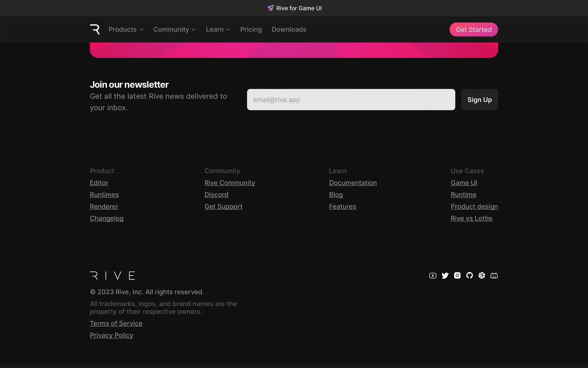Open the Dribbble basketball icon
The image size is (588, 368).
tap(482, 276)
